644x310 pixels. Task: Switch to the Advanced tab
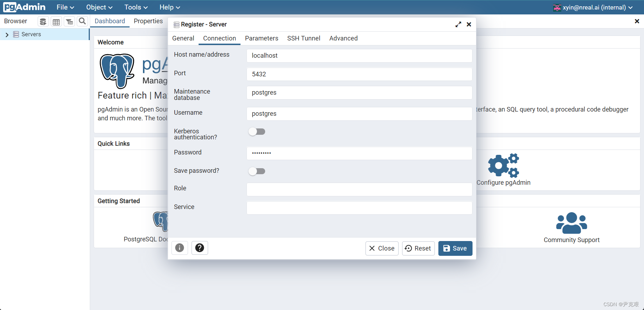pos(343,38)
